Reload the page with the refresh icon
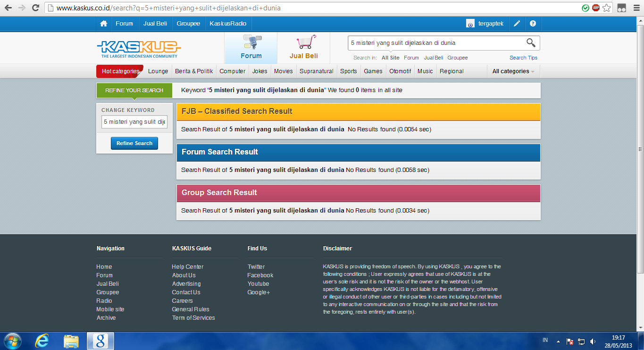The height and width of the screenshot is (350, 644). point(35,8)
